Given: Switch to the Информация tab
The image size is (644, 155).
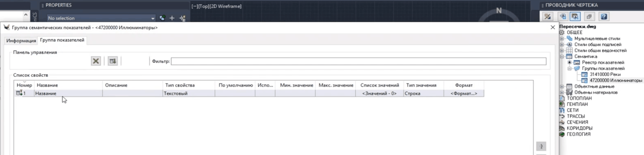Looking at the screenshot, I should coord(21,41).
